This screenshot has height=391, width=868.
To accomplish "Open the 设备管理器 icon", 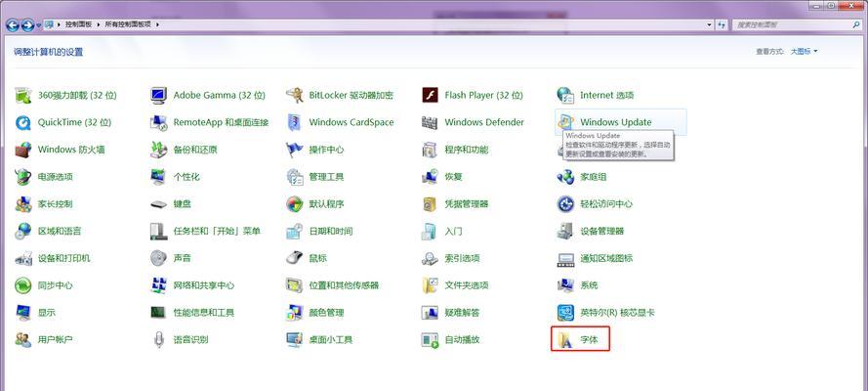I will [565, 231].
